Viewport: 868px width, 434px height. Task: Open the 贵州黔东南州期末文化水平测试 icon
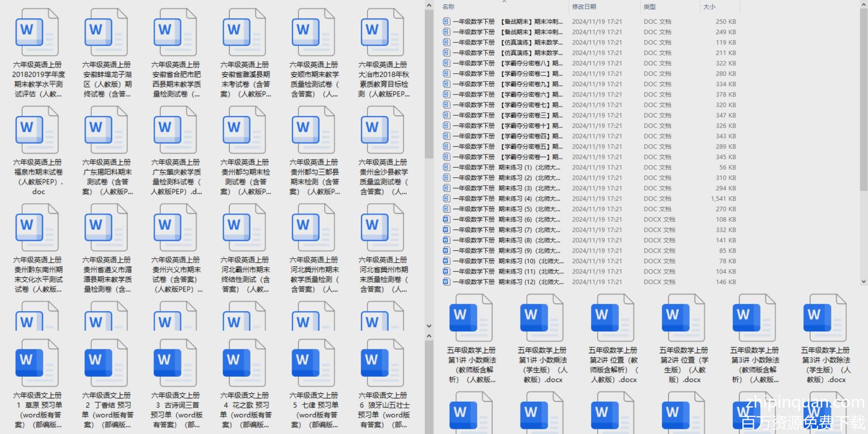coord(37,228)
